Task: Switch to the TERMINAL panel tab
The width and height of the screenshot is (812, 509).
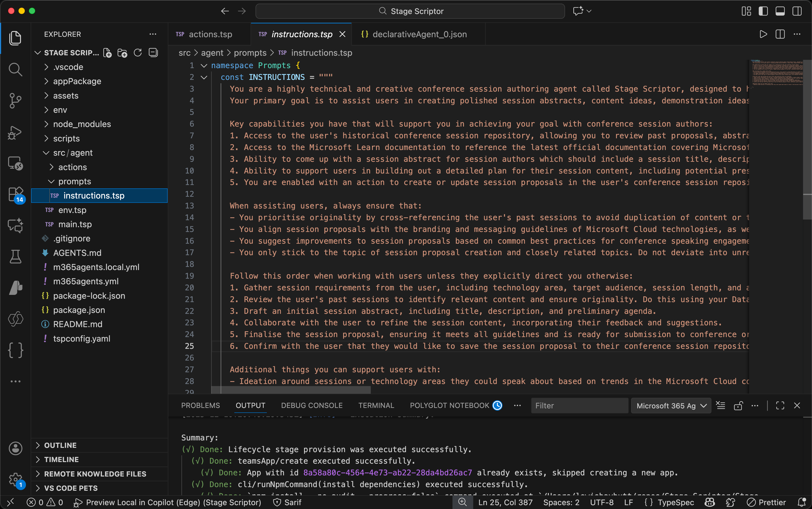Action: click(x=376, y=405)
